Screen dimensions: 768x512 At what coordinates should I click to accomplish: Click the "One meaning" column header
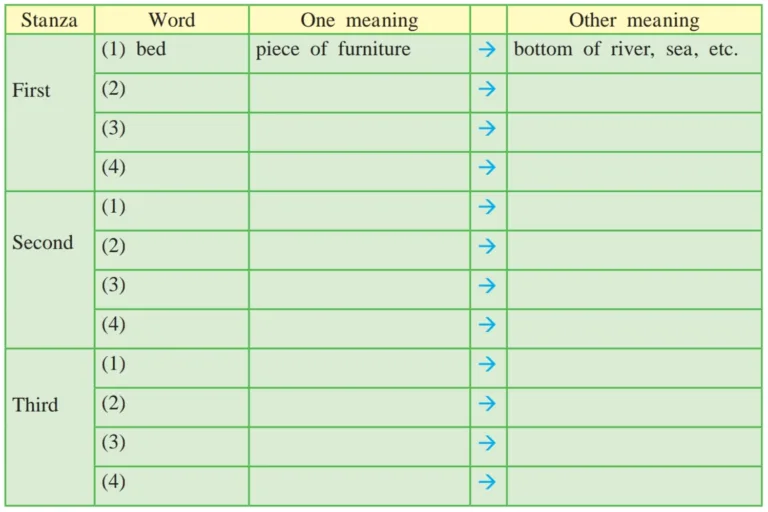tap(359, 21)
